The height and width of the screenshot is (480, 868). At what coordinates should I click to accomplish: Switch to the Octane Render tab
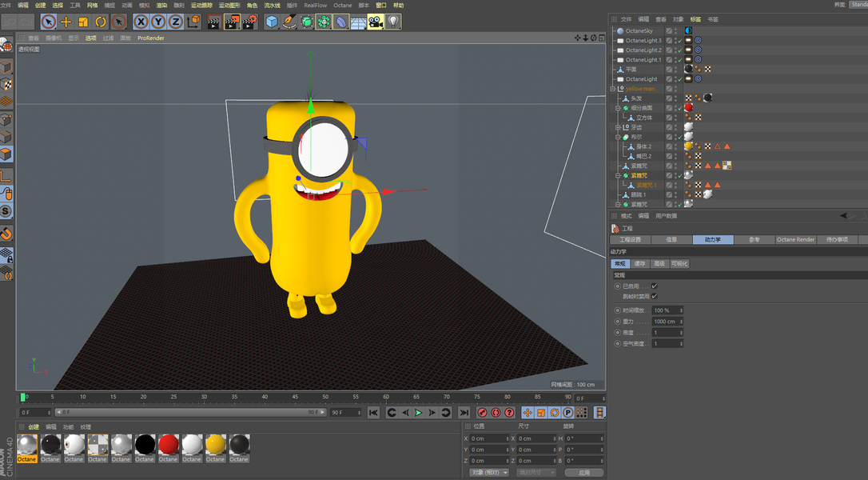795,239
